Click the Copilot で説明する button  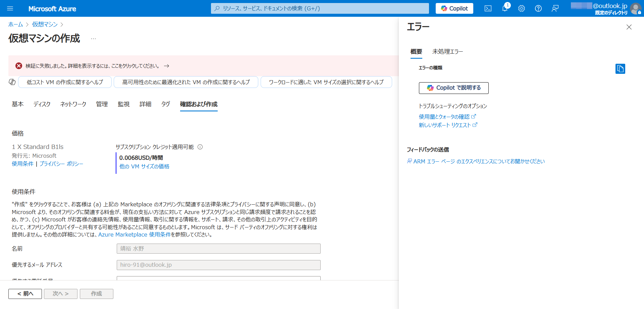[453, 88]
